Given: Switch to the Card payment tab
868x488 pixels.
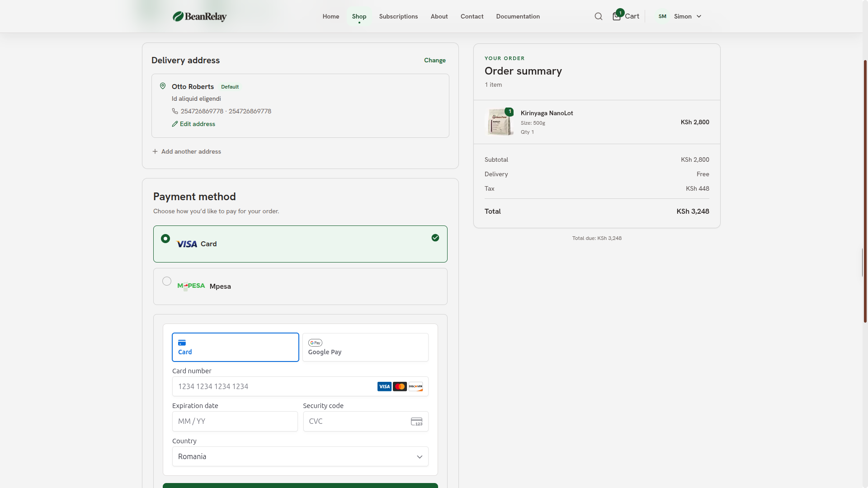Looking at the screenshot, I should click(236, 347).
